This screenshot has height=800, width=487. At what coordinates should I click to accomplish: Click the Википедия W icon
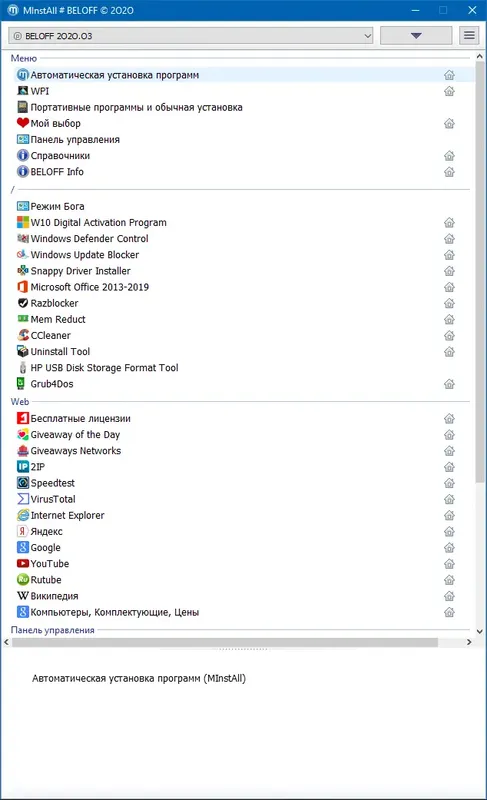click(x=22, y=595)
